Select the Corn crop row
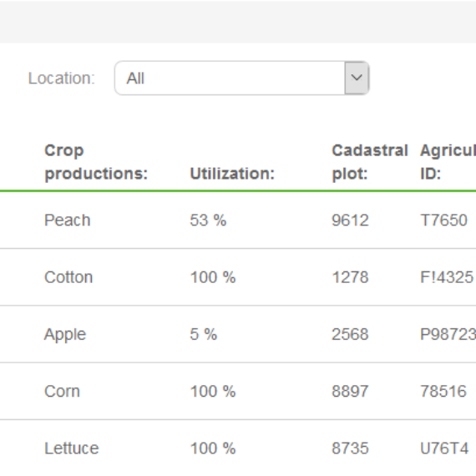The image size is (476, 476). pos(238,391)
